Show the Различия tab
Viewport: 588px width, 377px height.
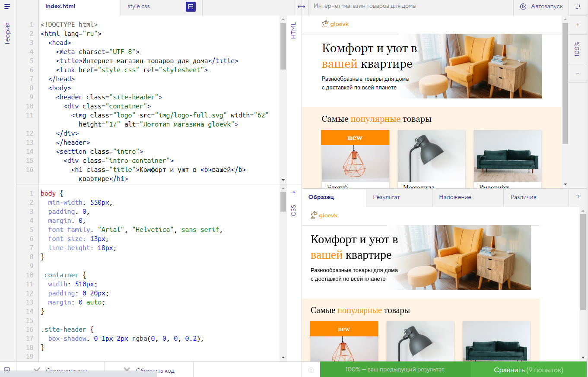click(x=523, y=197)
